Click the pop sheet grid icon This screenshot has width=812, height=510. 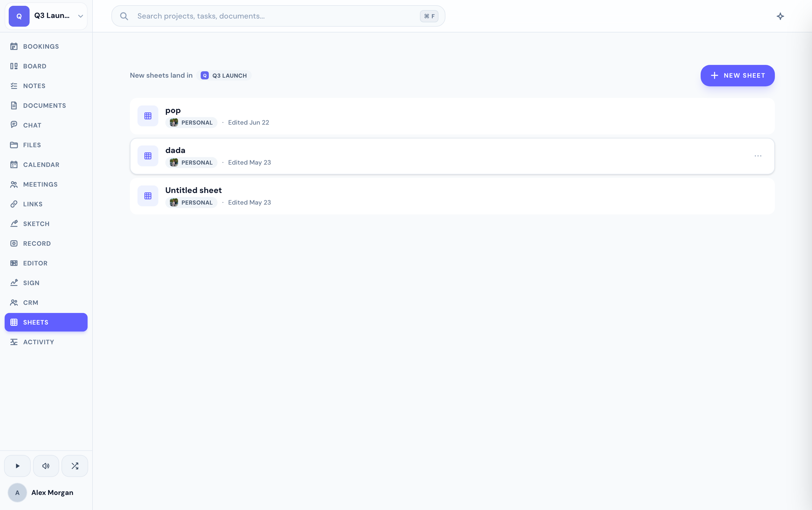tap(148, 116)
